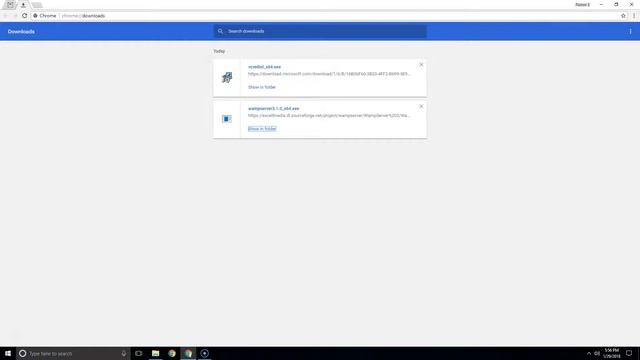Open Chrome's main menu (three dots)

point(634,16)
